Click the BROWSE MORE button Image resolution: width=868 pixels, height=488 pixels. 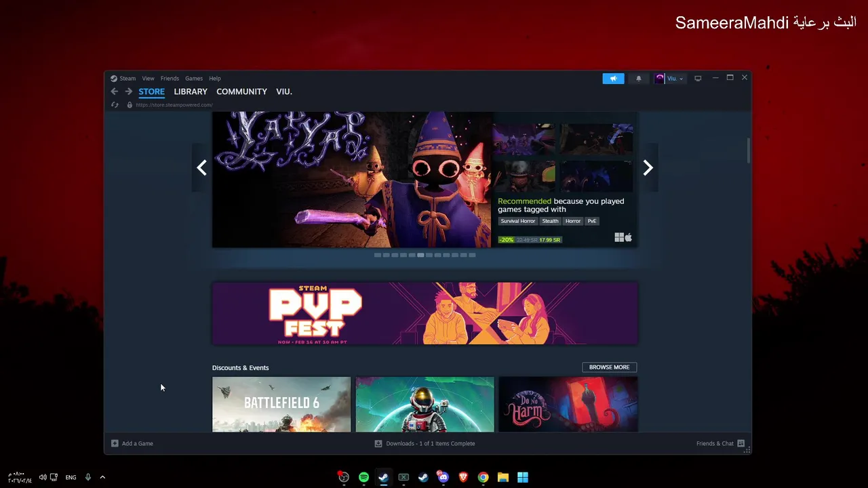[610, 367]
